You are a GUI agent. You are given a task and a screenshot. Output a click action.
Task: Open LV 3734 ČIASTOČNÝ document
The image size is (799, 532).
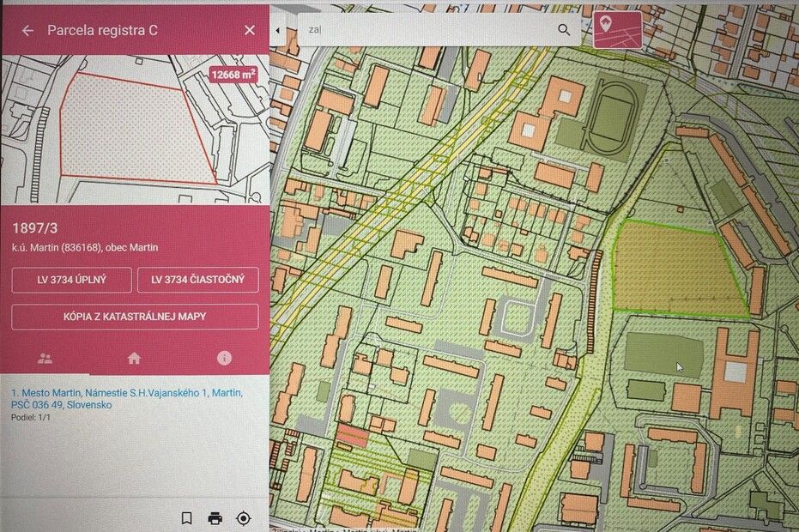pyautogui.click(x=197, y=280)
